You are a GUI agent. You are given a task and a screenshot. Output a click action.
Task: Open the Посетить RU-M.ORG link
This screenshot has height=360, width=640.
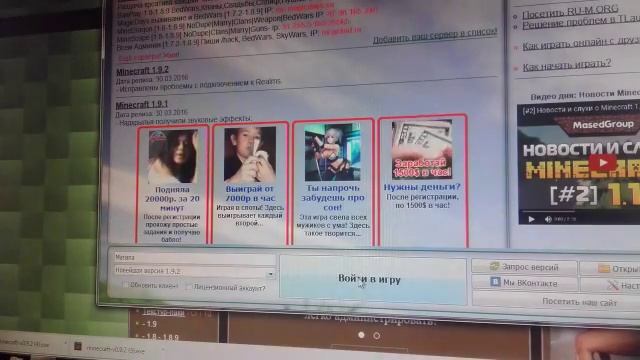570,11
